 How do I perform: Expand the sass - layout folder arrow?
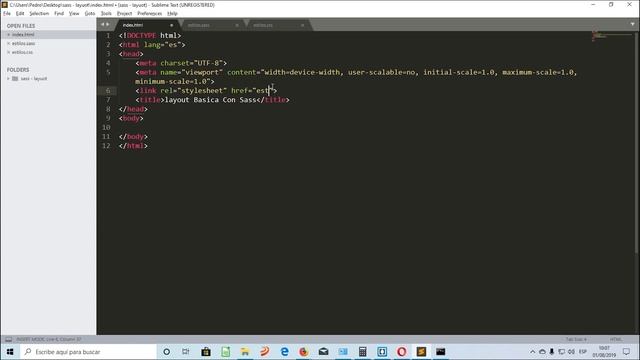pyautogui.click(x=8, y=78)
